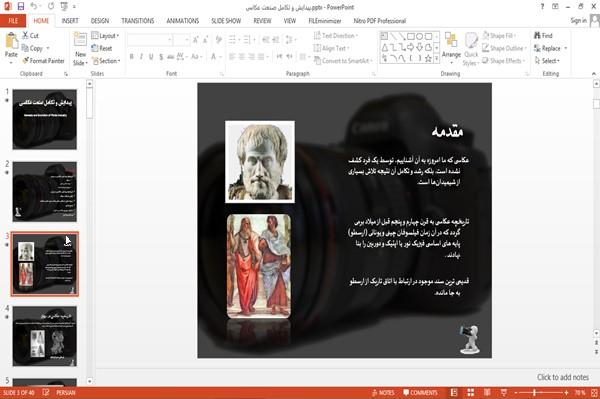The height and width of the screenshot is (399, 600).
Task: Insert a New Slide using the slide icon
Action: [x=80, y=40]
